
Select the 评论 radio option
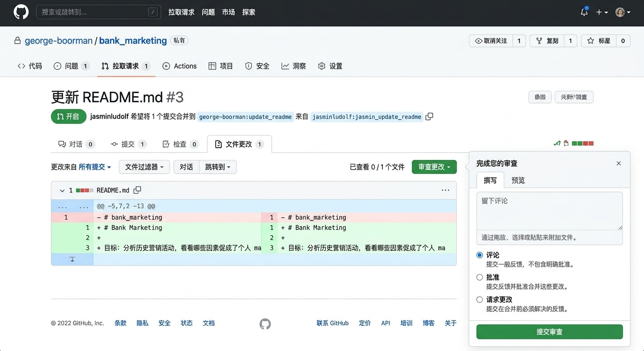[x=479, y=255]
